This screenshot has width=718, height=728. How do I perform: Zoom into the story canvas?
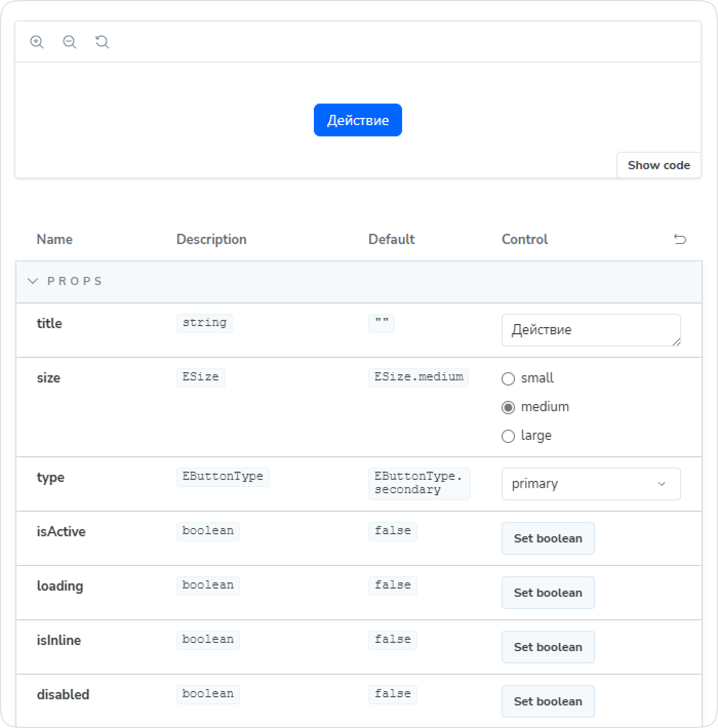click(36, 42)
